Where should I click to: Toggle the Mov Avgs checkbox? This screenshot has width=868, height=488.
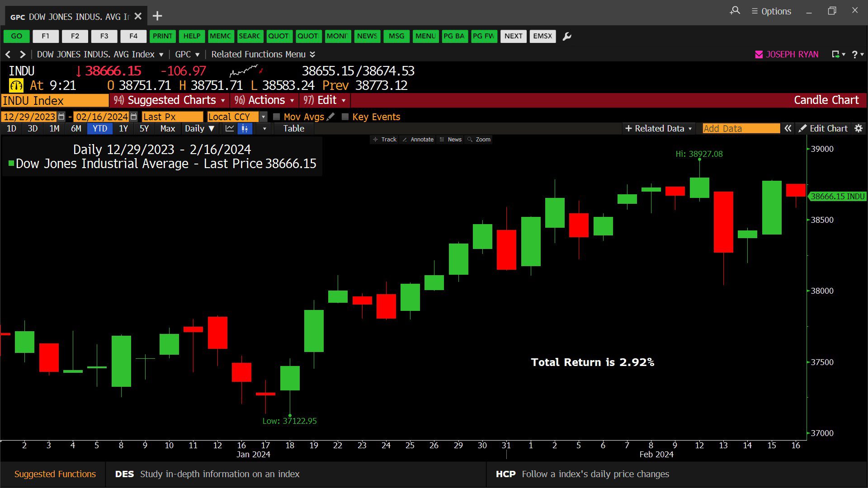277,117
